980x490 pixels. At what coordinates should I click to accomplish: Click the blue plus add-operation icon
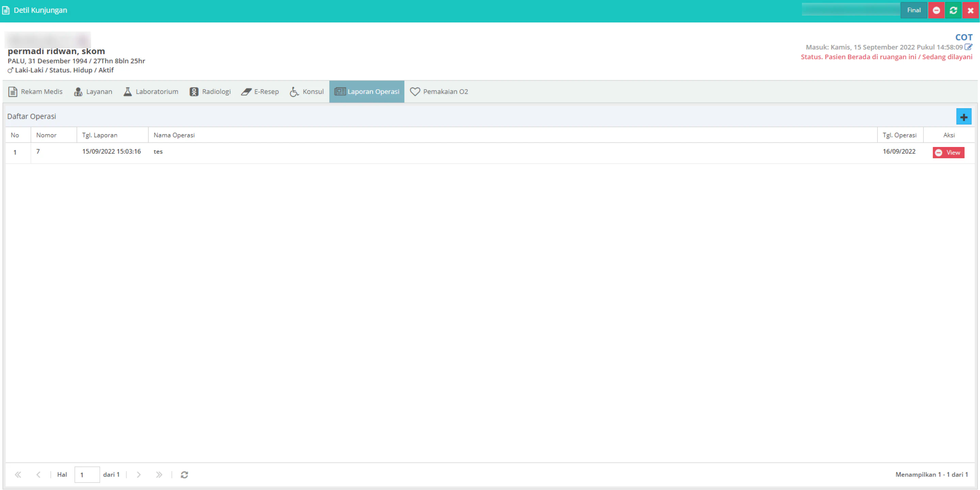pos(963,117)
